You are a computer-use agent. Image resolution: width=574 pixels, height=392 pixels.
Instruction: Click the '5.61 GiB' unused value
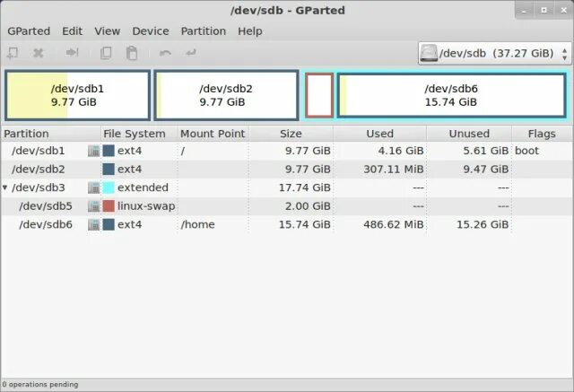486,151
